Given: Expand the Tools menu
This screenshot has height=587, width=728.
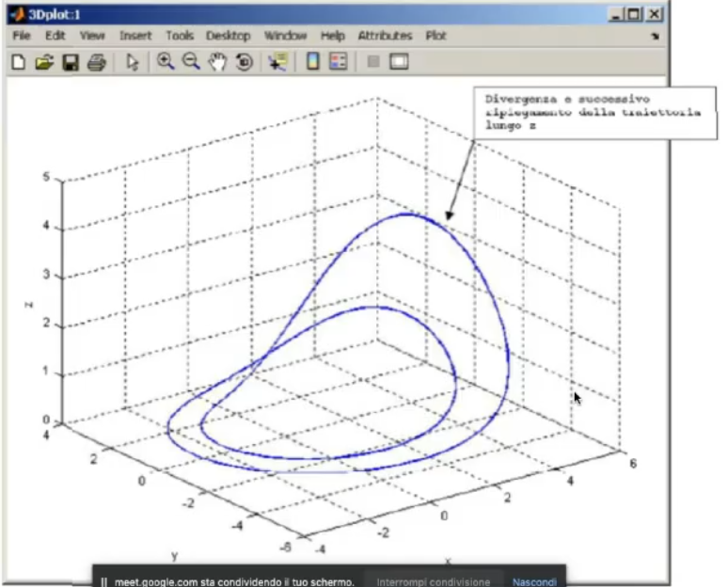Looking at the screenshot, I should pyautogui.click(x=179, y=36).
